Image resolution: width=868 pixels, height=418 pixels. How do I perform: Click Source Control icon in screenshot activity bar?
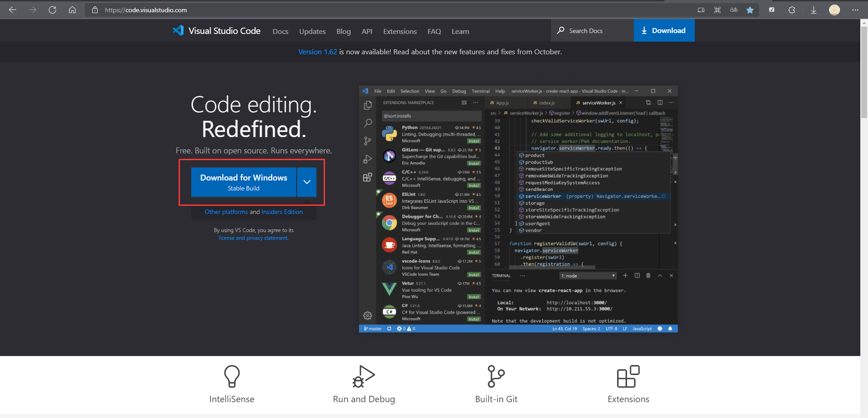[368, 141]
